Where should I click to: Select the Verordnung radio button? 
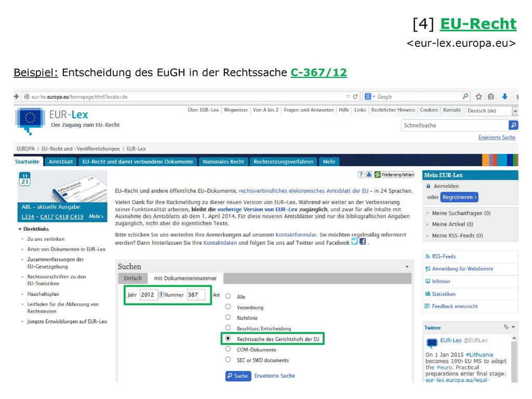(x=228, y=307)
